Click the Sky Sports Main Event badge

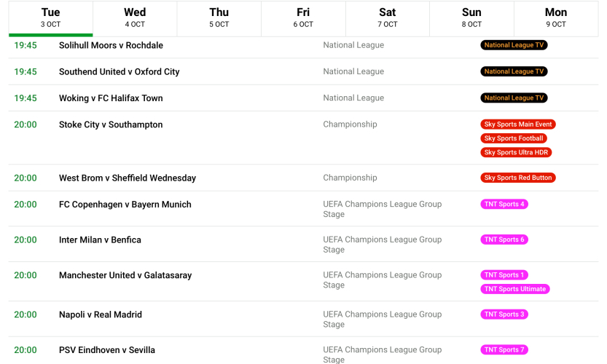click(x=518, y=124)
